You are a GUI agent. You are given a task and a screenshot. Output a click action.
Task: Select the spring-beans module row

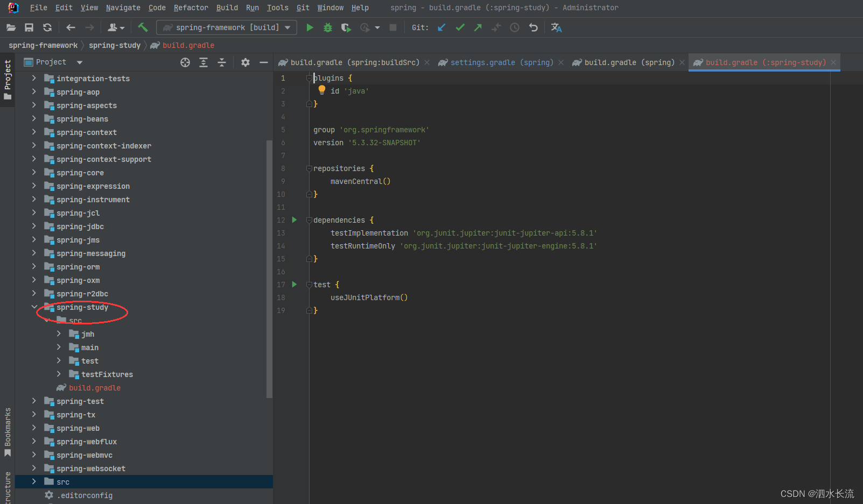click(x=144, y=119)
